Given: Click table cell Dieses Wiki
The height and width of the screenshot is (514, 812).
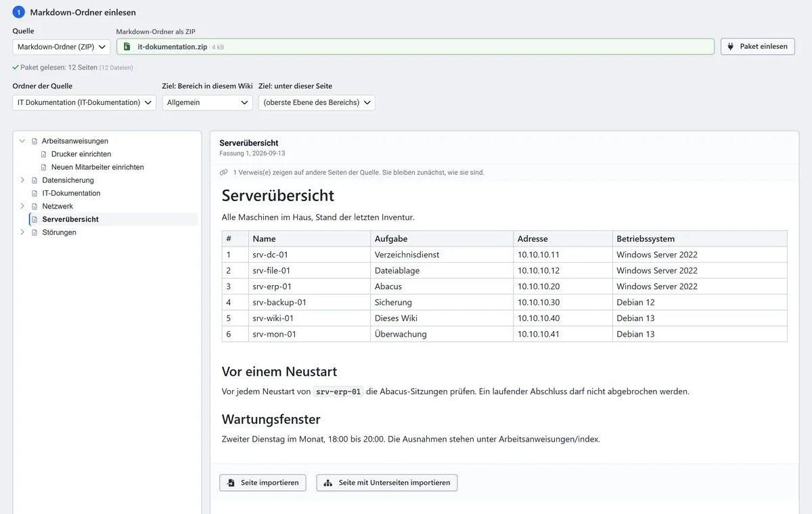Looking at the screenshot, I should [x=442, y=318].
